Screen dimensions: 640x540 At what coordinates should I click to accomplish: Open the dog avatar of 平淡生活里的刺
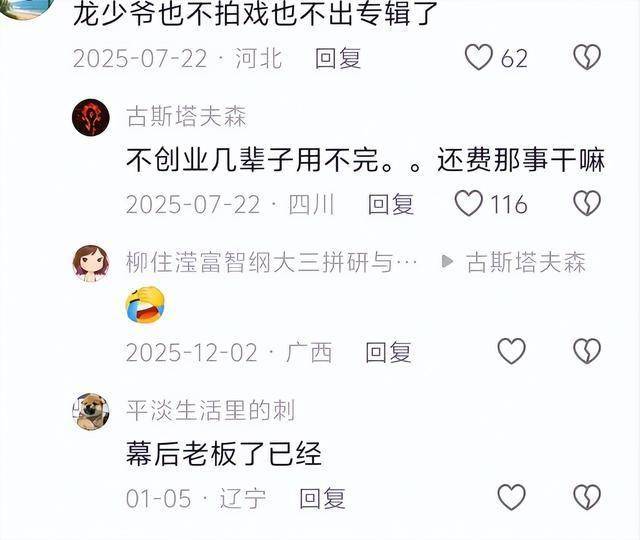(91, 411)
